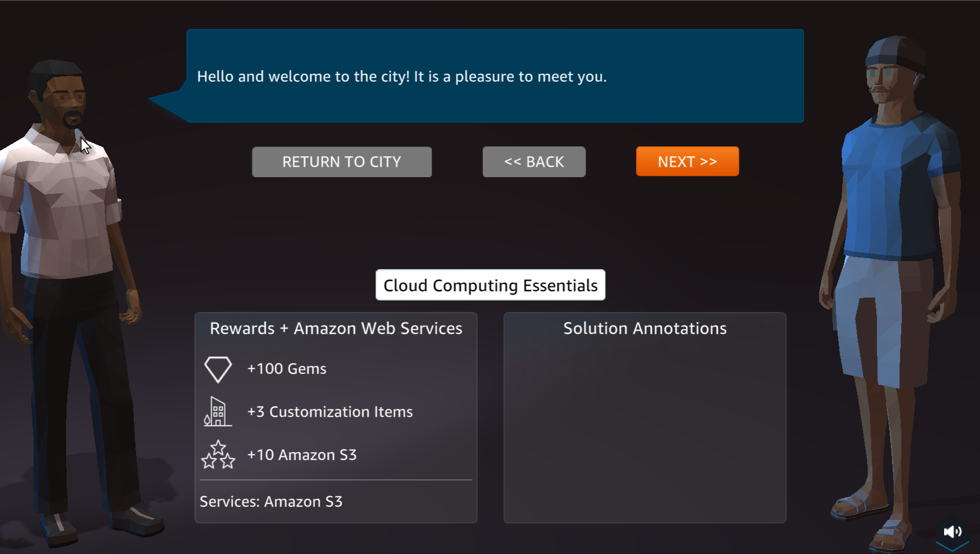Mute sound with speaker icon
Screen dimensions: 980x554
click(x=952, y=531)
